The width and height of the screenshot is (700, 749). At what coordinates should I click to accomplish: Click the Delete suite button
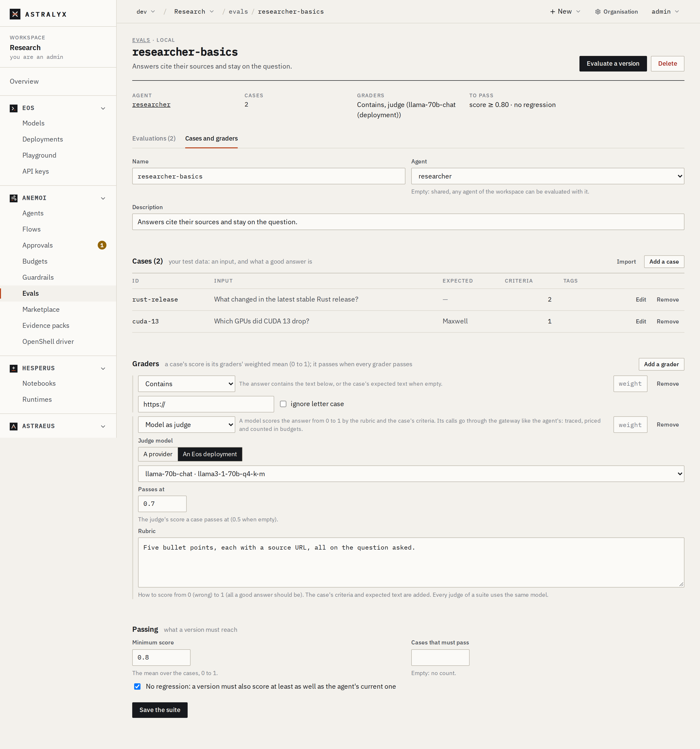[667, 64]
